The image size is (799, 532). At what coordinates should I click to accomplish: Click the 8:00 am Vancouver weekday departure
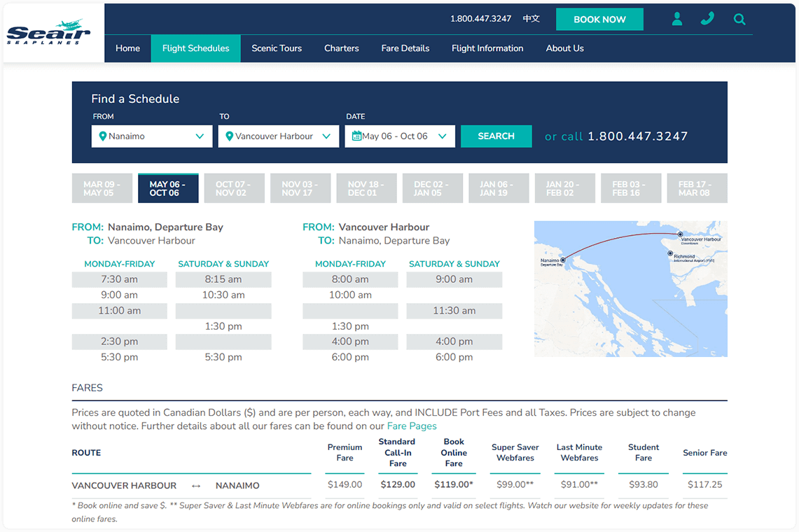click(350, 279)
